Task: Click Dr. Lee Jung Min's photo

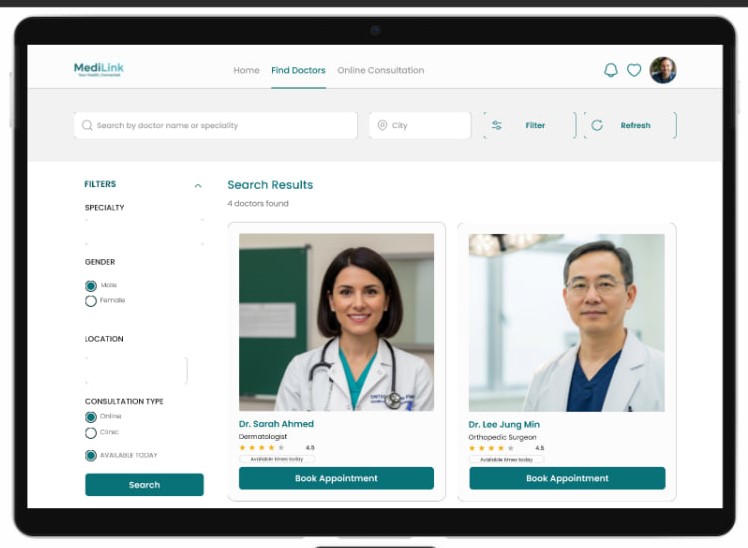Action: [566, 322]
